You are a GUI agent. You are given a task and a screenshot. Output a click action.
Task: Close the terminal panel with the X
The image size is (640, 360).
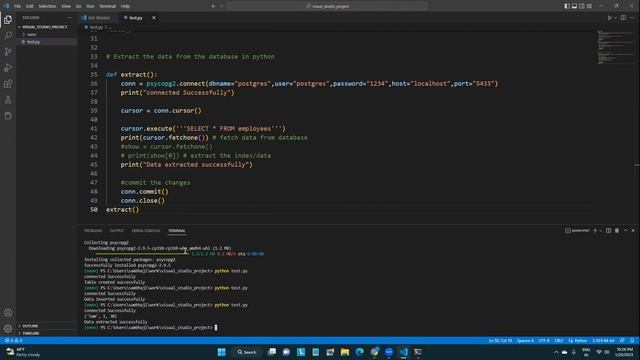click(x=633, y=231)
